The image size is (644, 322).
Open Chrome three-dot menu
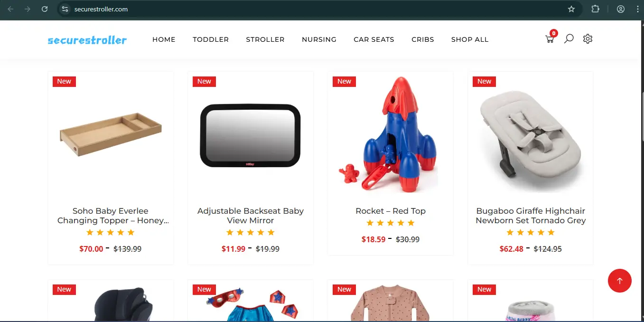pos(637,9)
